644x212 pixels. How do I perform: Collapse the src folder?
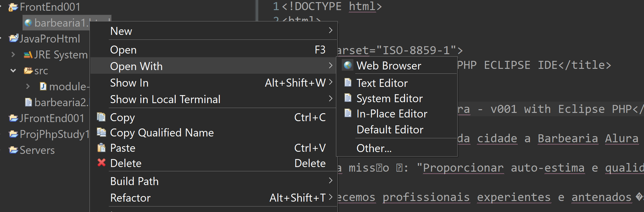tap(13, 71)
